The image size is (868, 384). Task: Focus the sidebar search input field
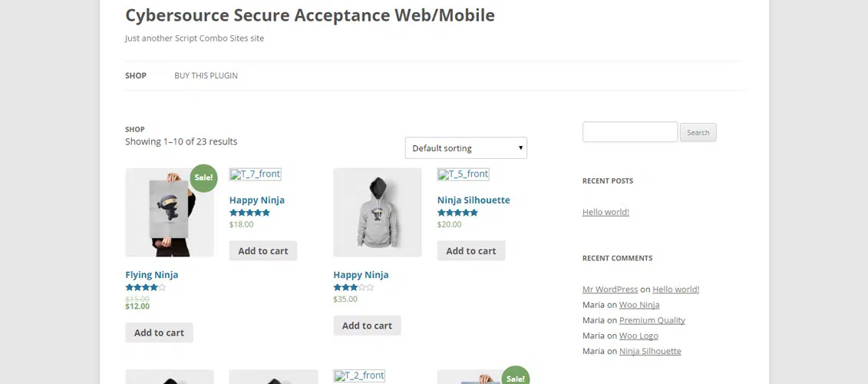click(629, 132)
